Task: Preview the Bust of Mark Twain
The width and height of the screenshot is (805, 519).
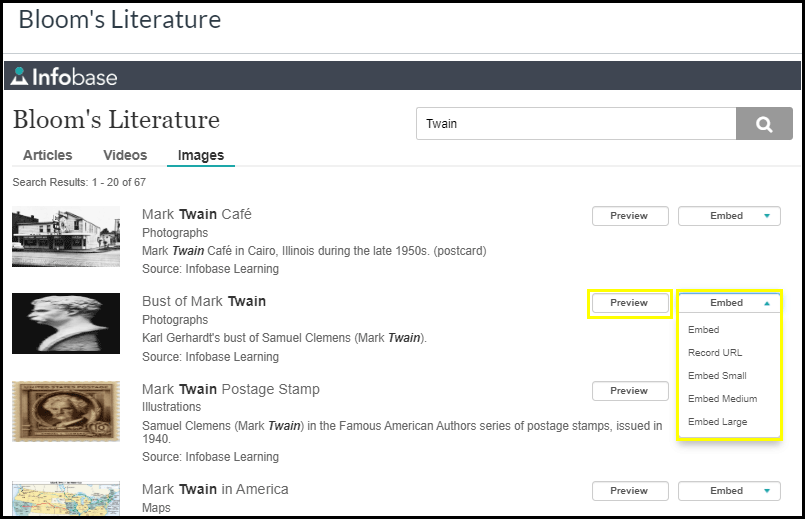Action: pyautogui.click(x=629, y=303)
